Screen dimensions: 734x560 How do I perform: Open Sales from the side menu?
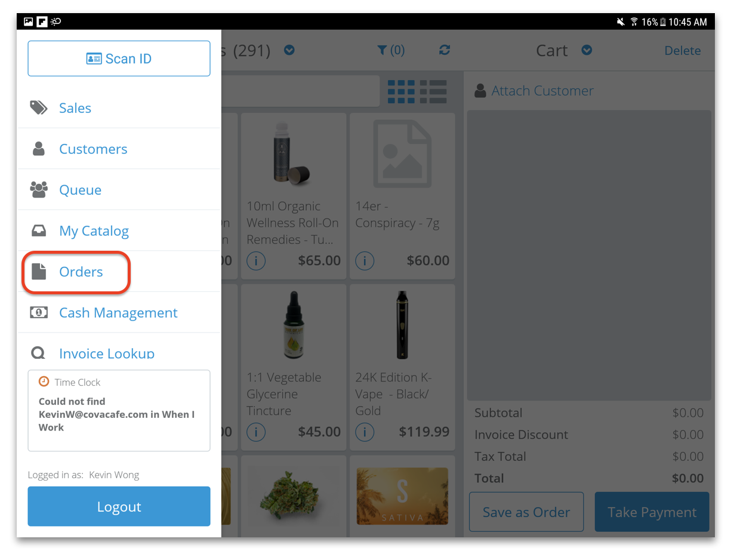click(x=75, y=108)
